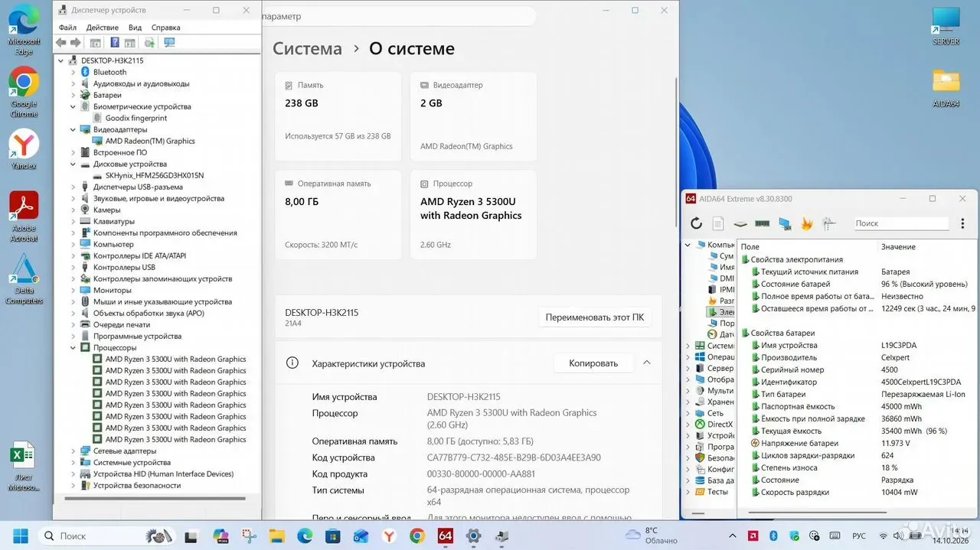Open Вид menu in Device Manager
The width and height of the screenshot is (980, 550).
click(x=135, y=28)
